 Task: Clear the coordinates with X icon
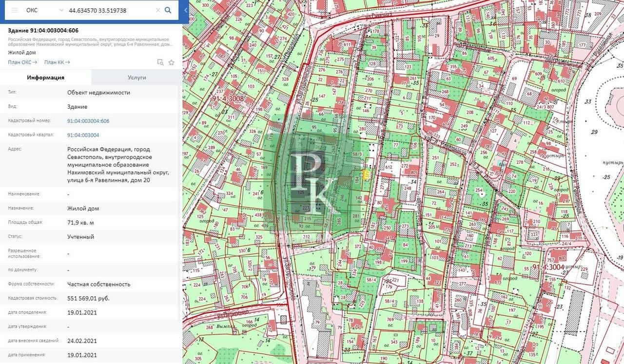(x=158, y=10)
